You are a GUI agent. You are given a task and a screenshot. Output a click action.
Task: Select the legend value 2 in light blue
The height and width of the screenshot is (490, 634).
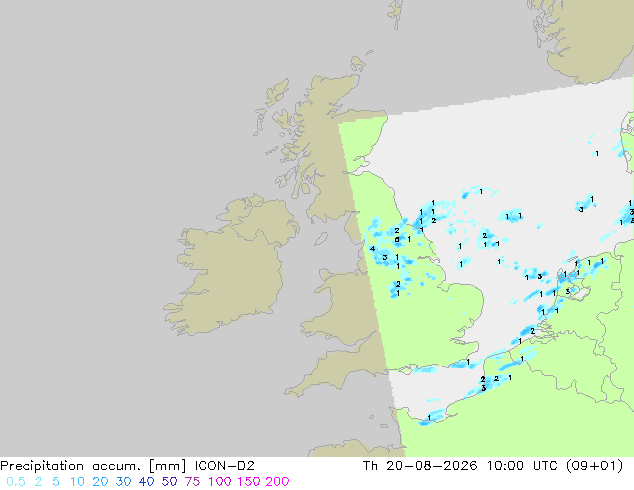pos(38,482)
